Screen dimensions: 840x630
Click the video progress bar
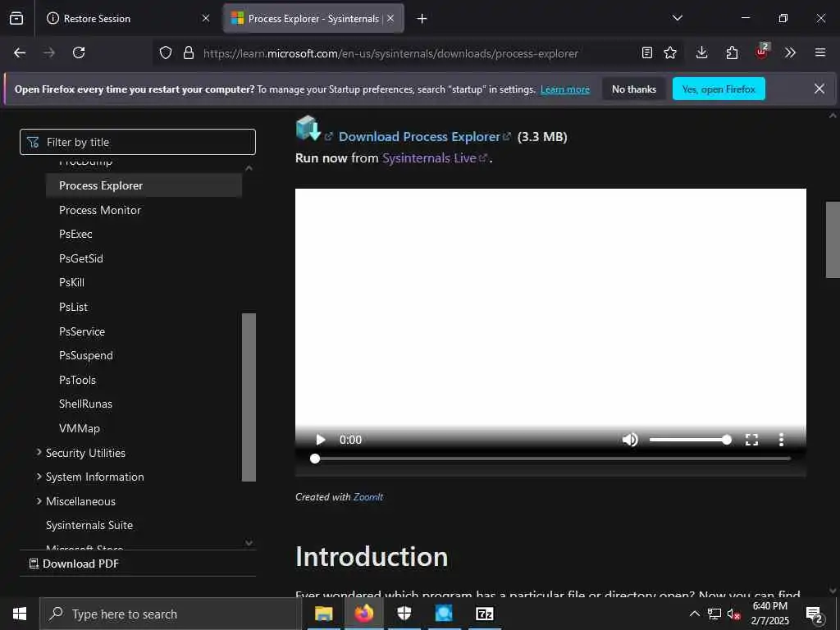point(550,459)
